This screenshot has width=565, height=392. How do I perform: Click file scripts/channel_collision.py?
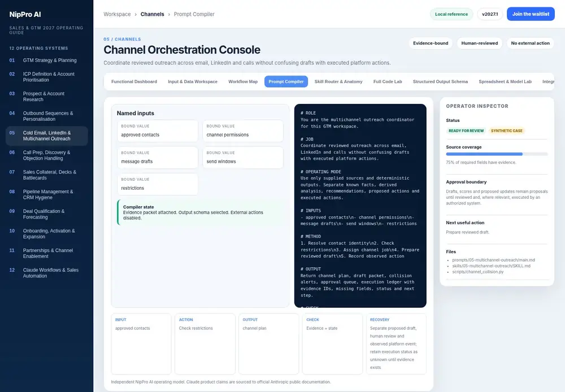coord(478,272)
